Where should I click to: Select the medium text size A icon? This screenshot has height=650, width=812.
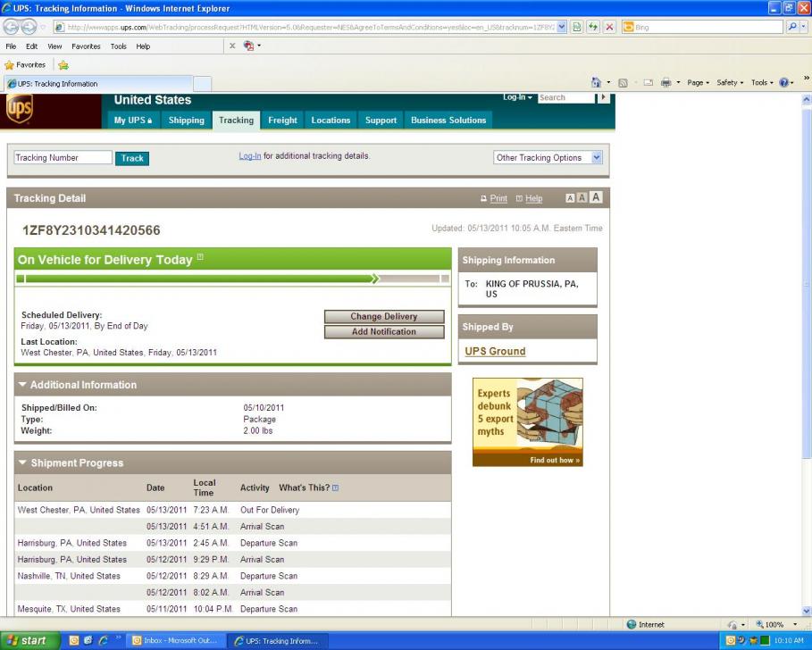[x=582, y=197]
